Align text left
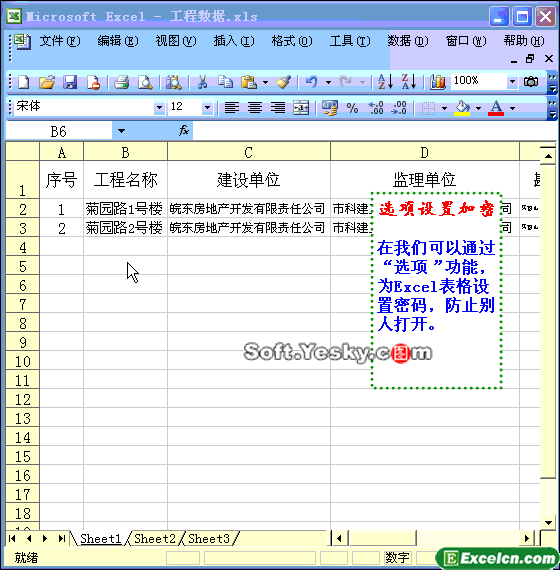This screenshot has height=570, width=560. [x=232, y=108]
